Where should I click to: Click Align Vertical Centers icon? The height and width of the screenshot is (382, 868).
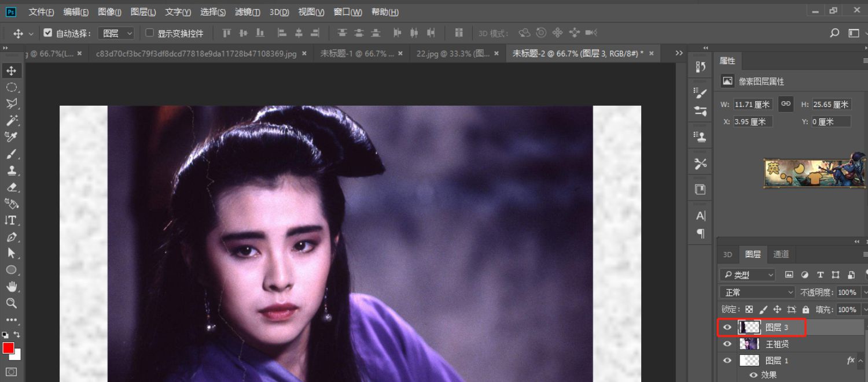click(x=243, y=33)
